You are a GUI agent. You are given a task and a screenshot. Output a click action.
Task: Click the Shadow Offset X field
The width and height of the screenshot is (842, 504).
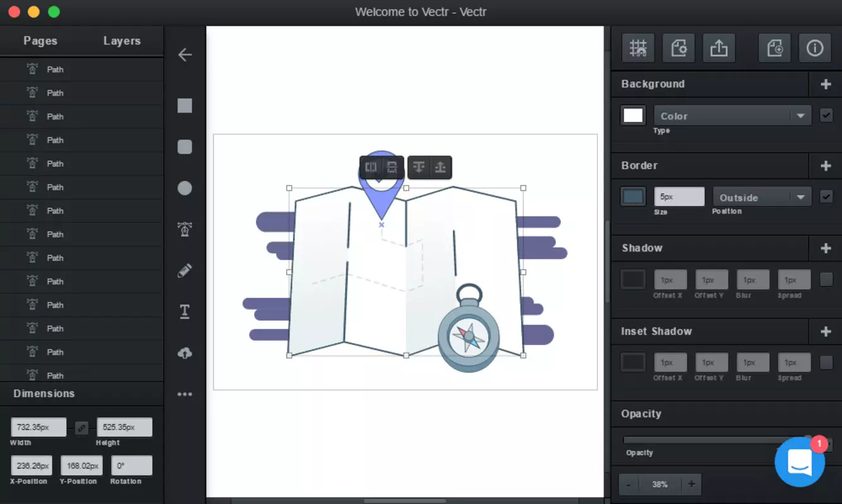[x=670, y=280]
